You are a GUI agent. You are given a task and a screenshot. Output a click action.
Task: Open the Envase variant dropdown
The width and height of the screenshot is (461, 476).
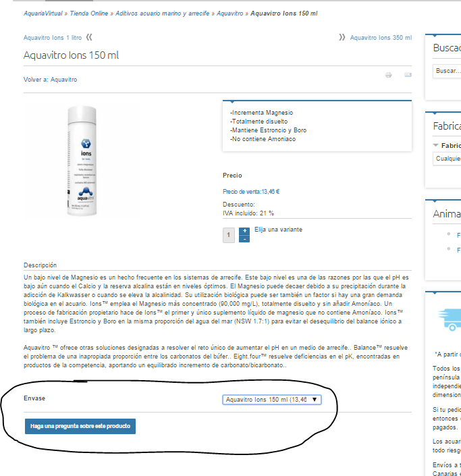point(271,400)
